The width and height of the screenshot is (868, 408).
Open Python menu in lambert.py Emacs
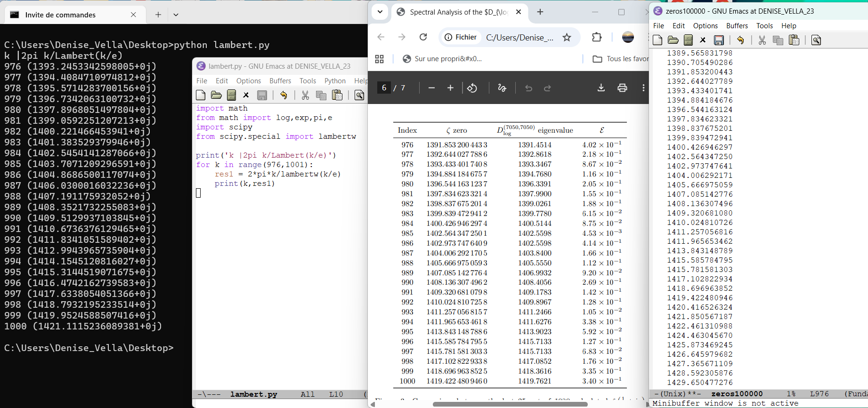335,81
